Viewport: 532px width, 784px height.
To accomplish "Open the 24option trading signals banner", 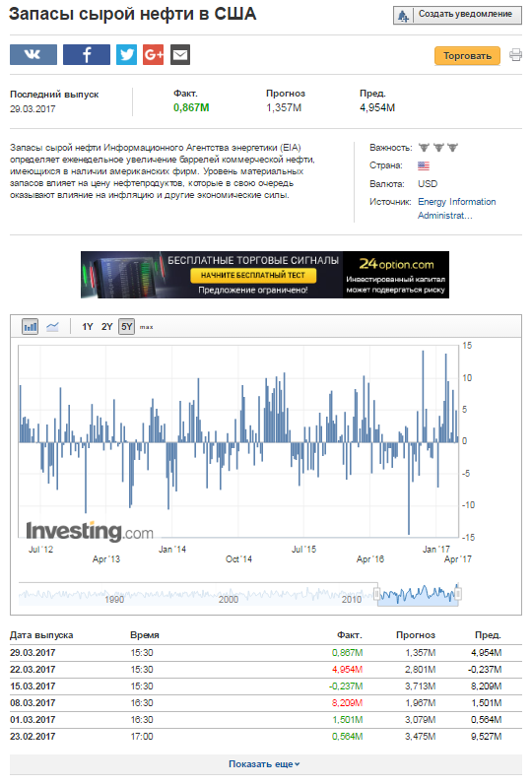I will [x=265, y=275].
